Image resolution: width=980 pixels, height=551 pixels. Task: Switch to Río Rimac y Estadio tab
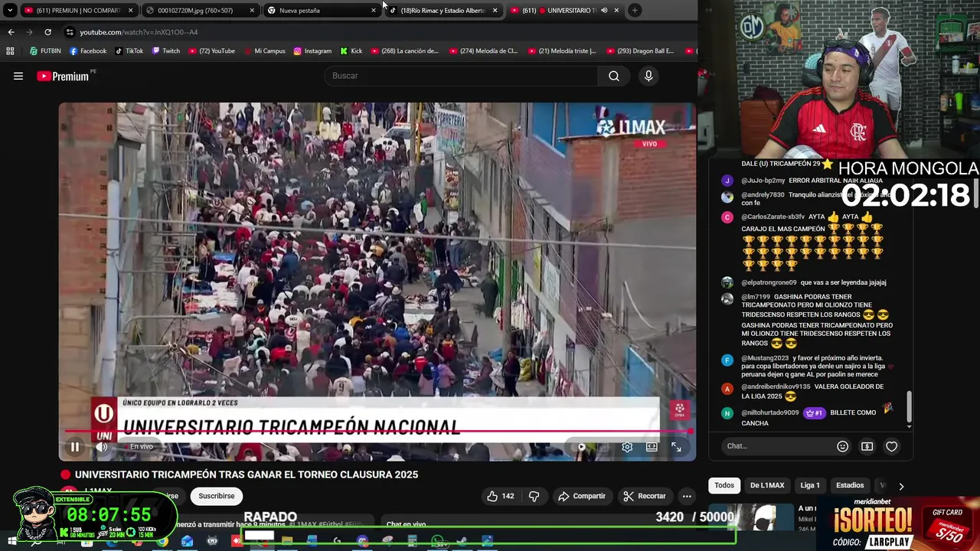coord(443,11)
